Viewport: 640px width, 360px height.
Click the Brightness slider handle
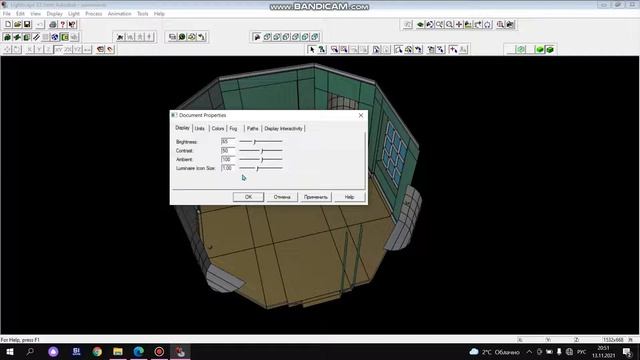[x=254, y=142]
